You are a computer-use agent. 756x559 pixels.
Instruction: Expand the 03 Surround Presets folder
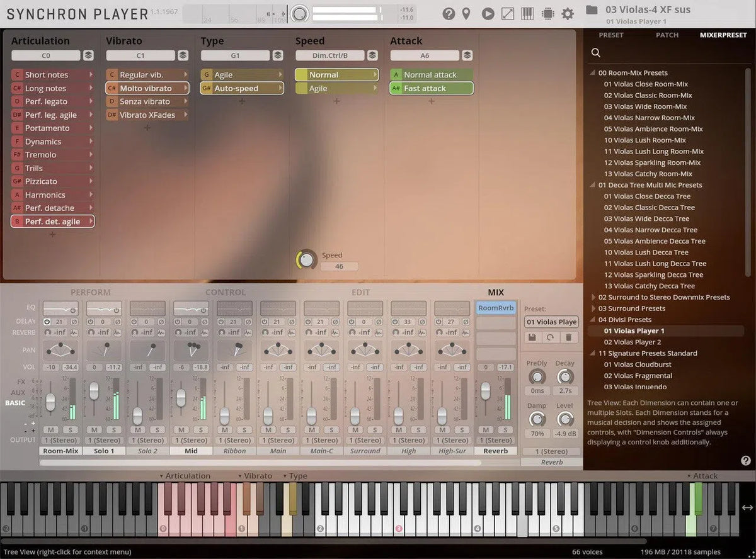592,308
